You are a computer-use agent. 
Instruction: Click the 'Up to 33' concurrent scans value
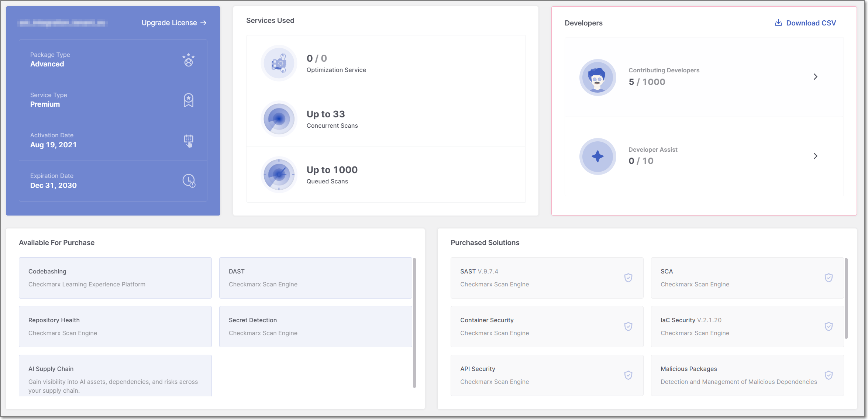(325, 114)
